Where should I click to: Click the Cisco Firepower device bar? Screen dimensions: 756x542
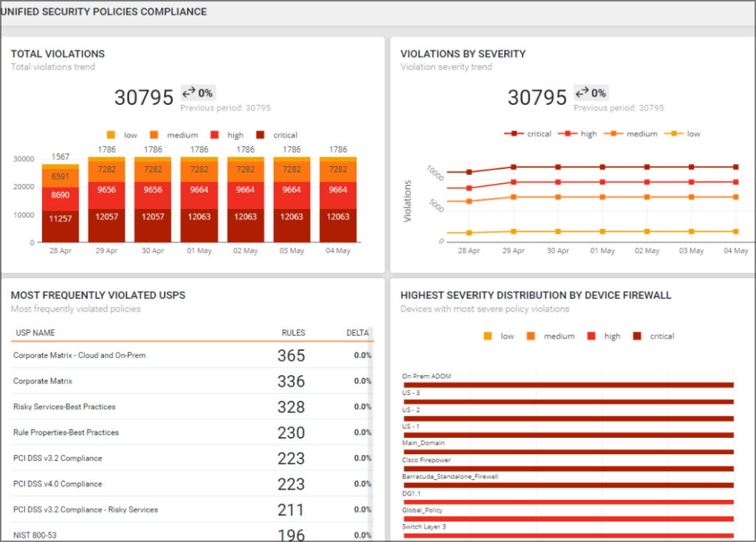(568, 469)
